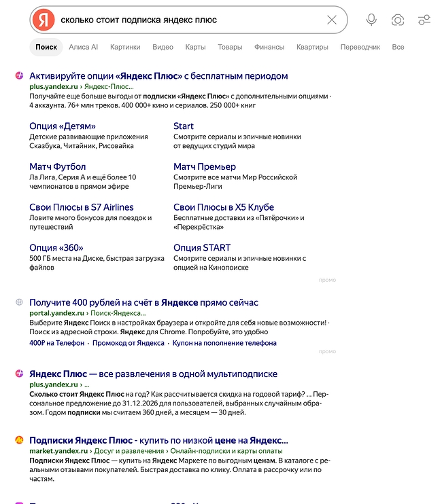
Task: Open 'Активируйте опции «Яндекс Плюс»' result title
Action: 158,76
